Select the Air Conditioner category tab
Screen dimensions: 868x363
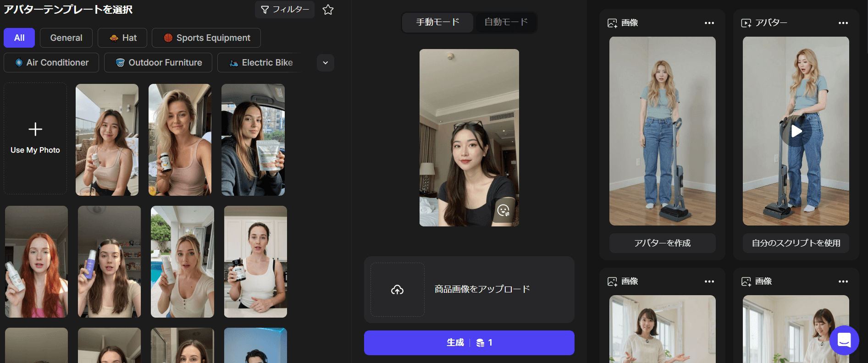51,63
